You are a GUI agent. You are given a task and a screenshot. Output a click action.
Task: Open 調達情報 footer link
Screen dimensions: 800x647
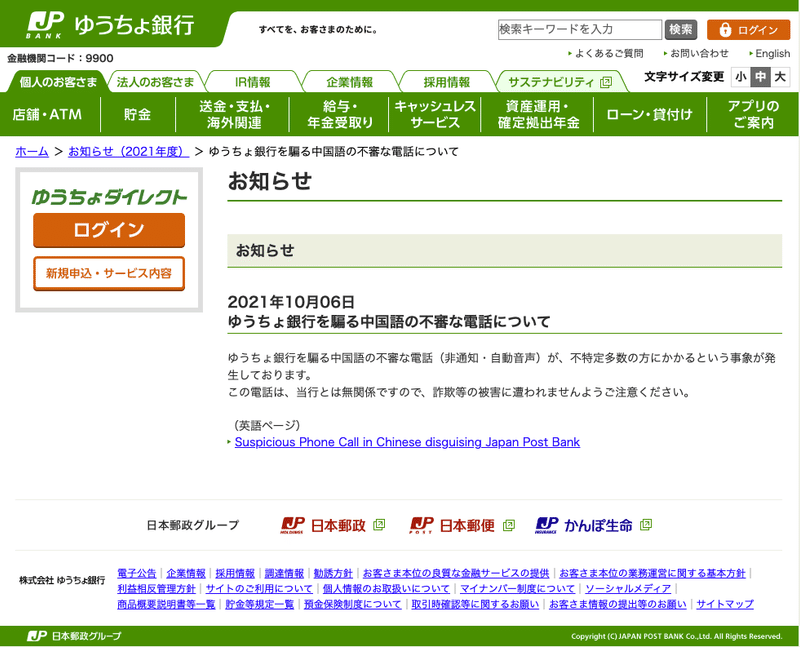[284, 573]
